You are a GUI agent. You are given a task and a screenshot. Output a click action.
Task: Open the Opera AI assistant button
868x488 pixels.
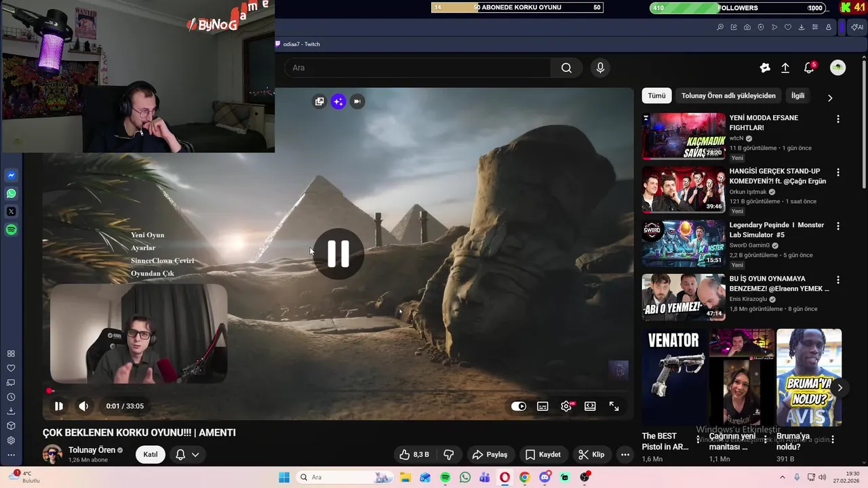[857, 27]
